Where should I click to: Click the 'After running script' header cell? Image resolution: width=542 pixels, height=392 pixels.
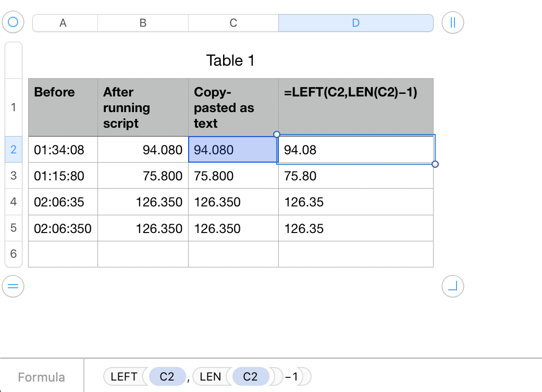click(143, 107)
